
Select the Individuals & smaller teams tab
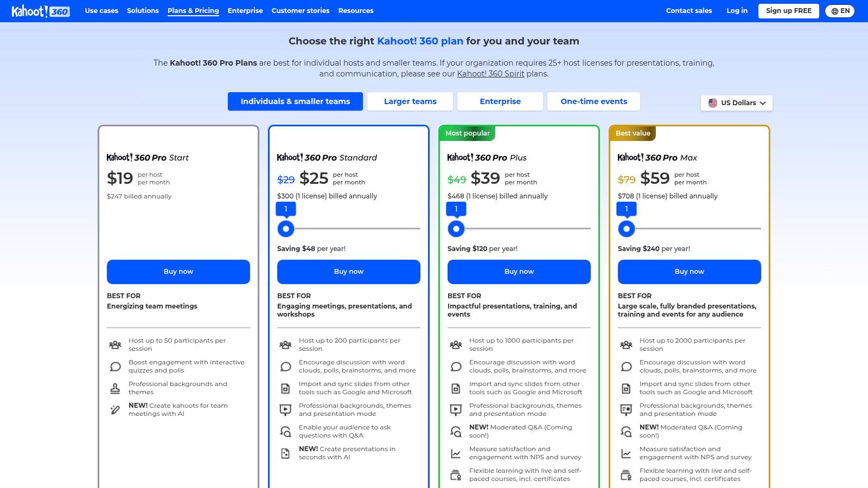295,101
